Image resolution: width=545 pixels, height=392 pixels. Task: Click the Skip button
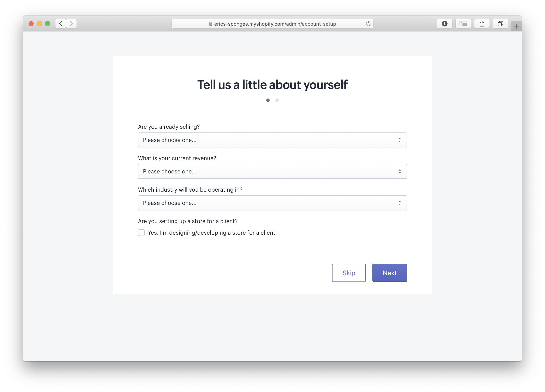349,273
